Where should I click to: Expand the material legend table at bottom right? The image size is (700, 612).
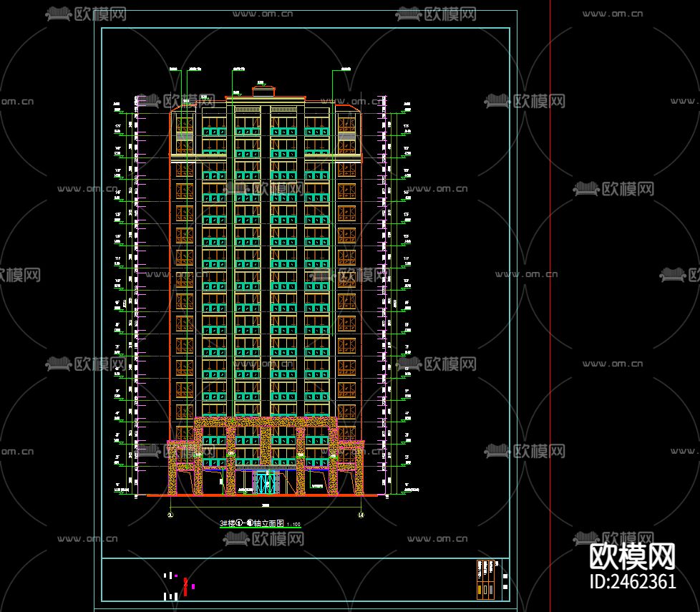[x=485, y=580]
